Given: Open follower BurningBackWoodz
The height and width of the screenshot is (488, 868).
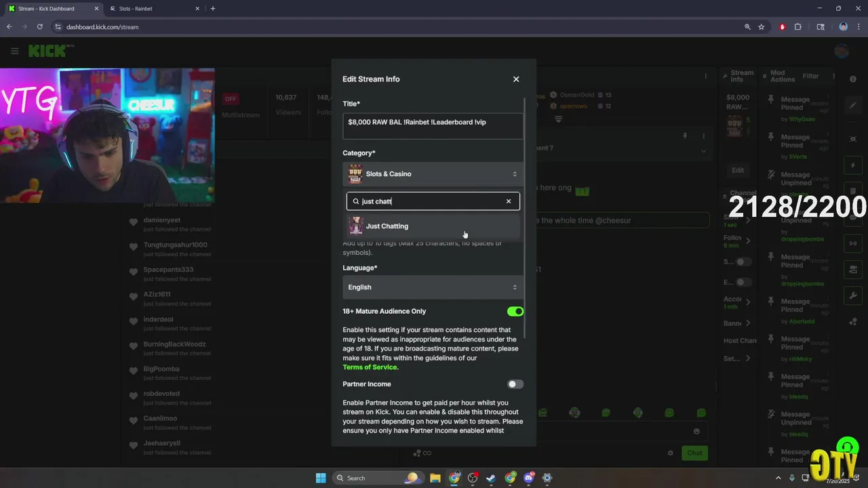Looking at the screenshot, I should click(174, 344).
